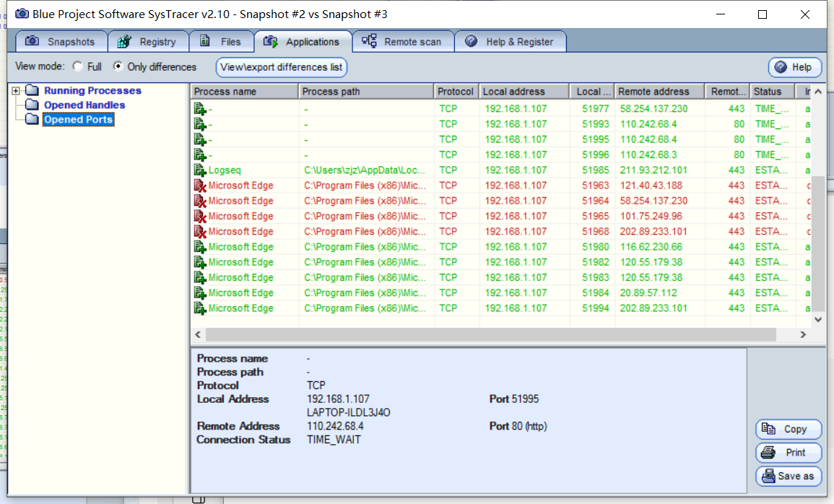834x504 pixels.
Task: Click the SysTracer title bar camera icon
Action: click(22, 13)
